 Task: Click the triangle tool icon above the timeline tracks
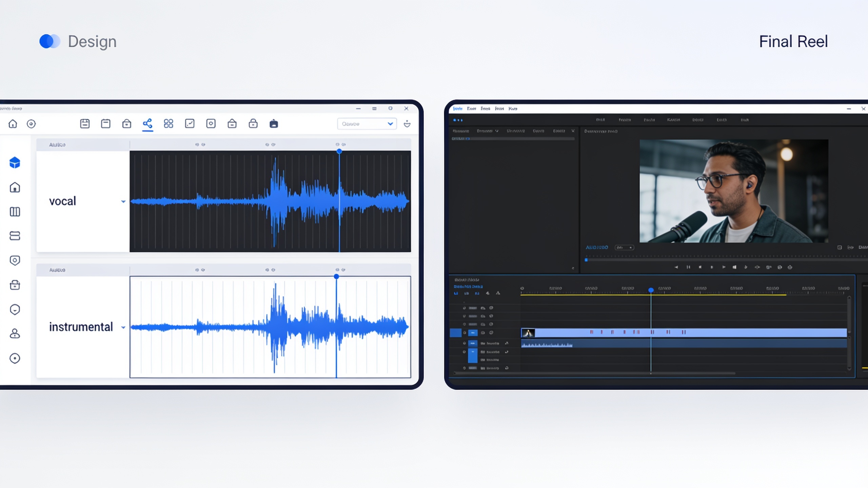pos(498,293)
